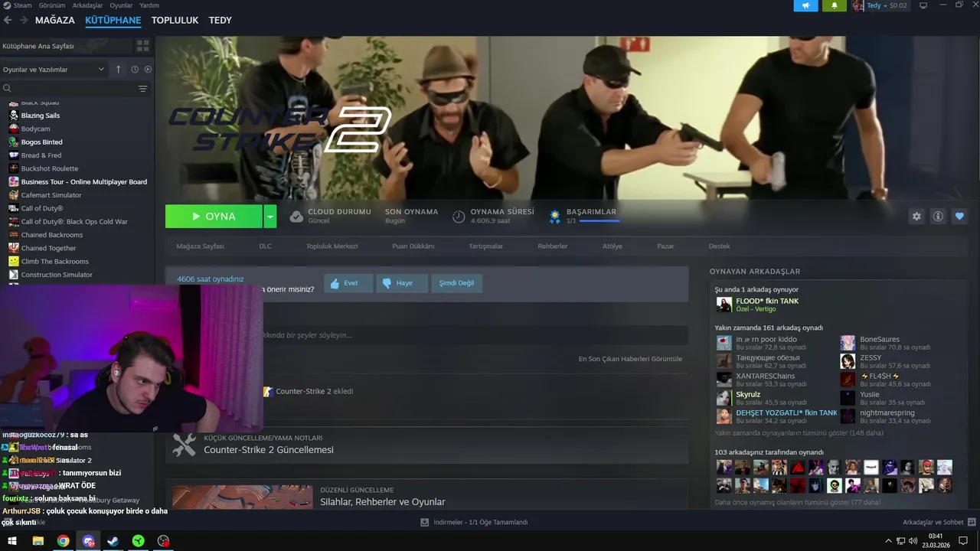Open Oyunlar ve Yazılımlar category dropdown
This screenshot has width=980, height=551.
[54, 70]
